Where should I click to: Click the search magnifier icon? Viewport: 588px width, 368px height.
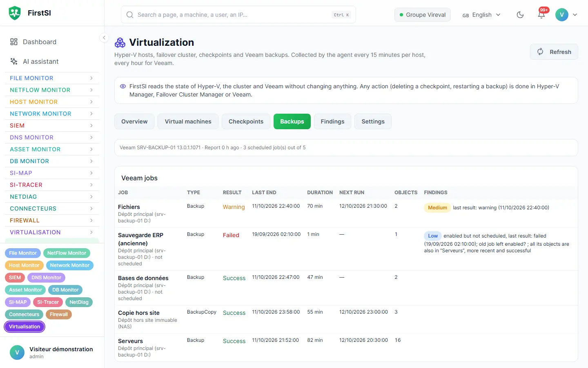click(130, 15)
